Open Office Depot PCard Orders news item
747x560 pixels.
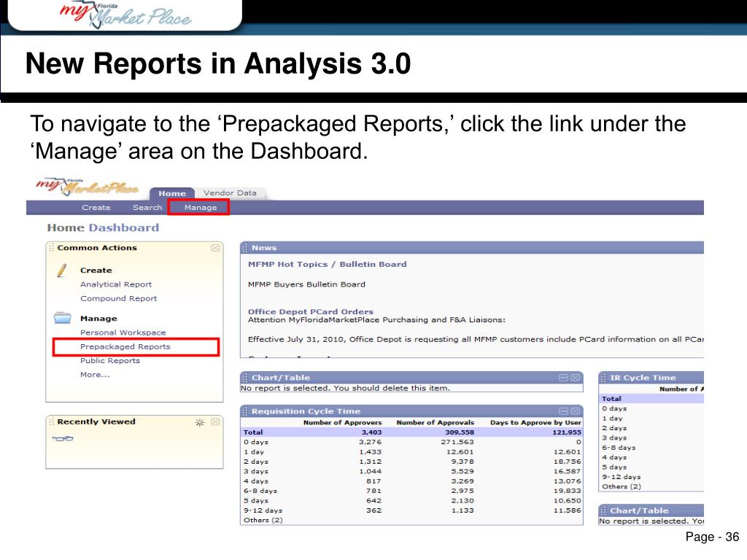(311, 311)
